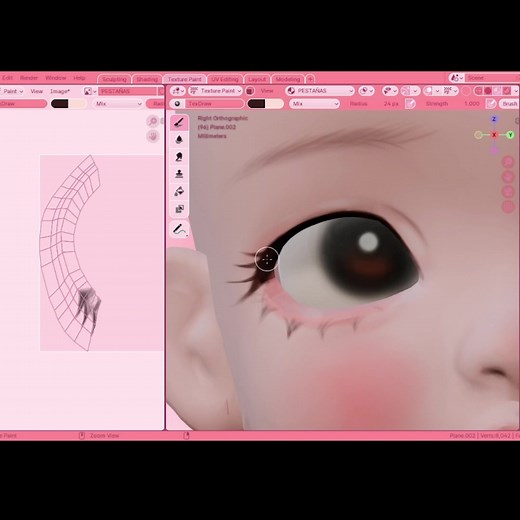Select solid viewport shading
This screenshot has width=520, height=520.
[488, 91]
